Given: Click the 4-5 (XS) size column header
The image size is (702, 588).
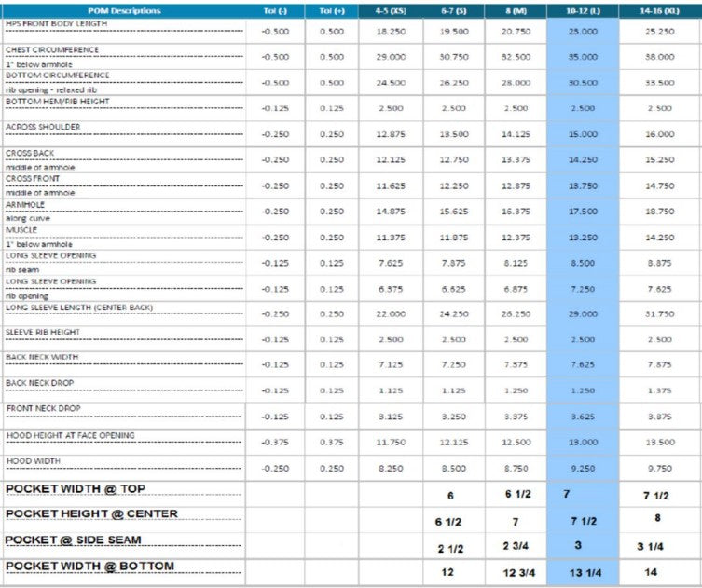Looking at the screenshot, I should pos(391,11).
